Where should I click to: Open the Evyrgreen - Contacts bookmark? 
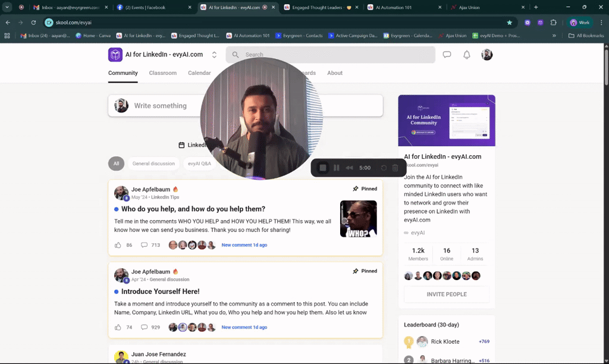(299, 35)
